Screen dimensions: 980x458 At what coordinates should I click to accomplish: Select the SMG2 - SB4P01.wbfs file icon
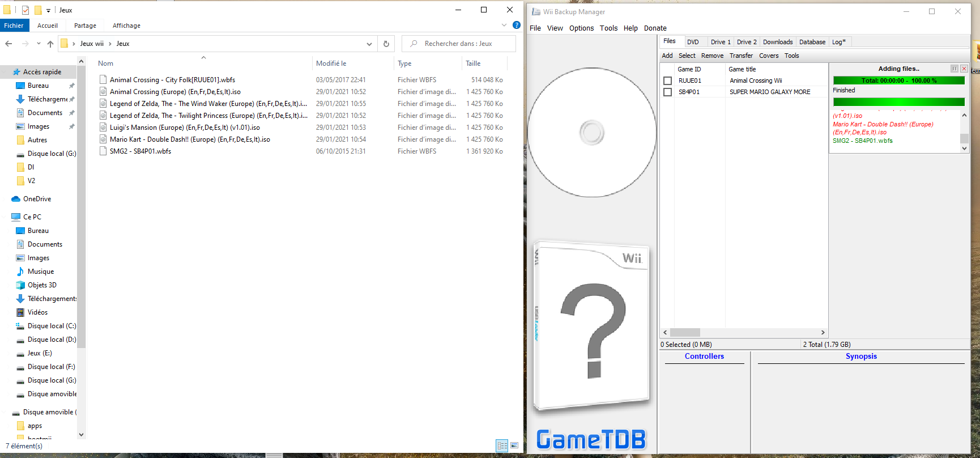[103, 151]
